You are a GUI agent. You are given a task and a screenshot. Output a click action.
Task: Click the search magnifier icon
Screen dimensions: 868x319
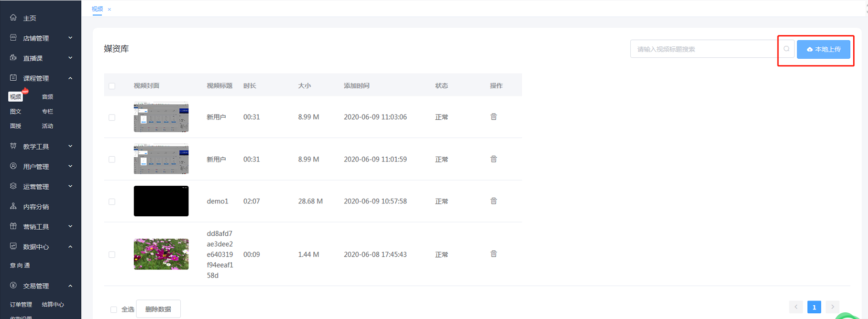[786, 49]
